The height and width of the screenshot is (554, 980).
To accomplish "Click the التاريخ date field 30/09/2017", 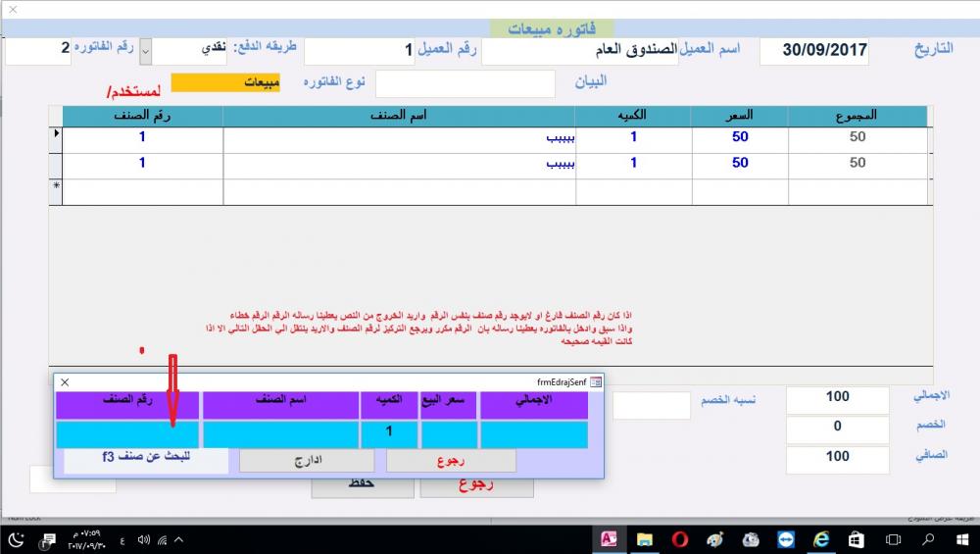I will [813, 51].
